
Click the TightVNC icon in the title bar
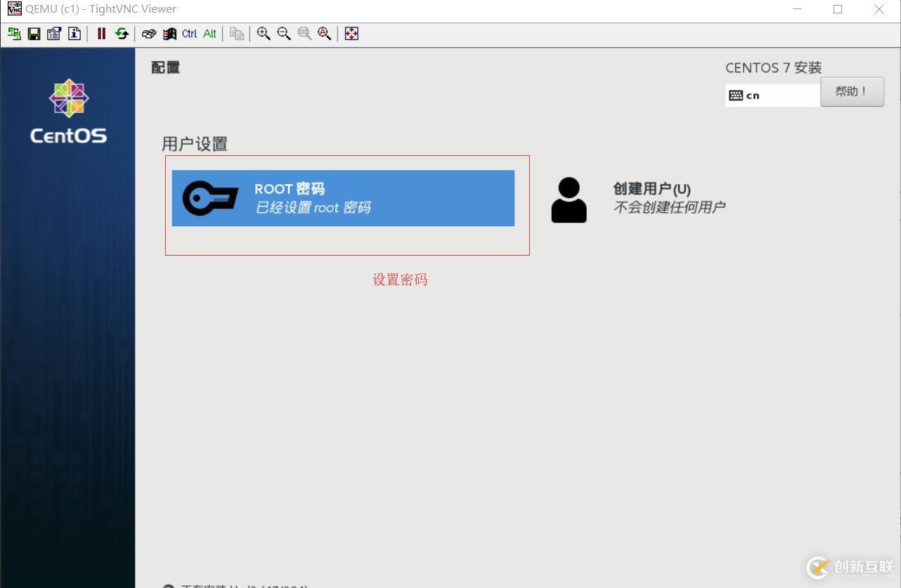(14, 8)
